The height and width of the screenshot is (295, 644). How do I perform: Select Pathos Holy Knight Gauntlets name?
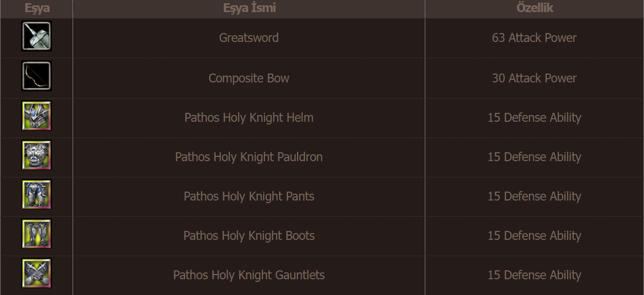(x=249, y=275)
